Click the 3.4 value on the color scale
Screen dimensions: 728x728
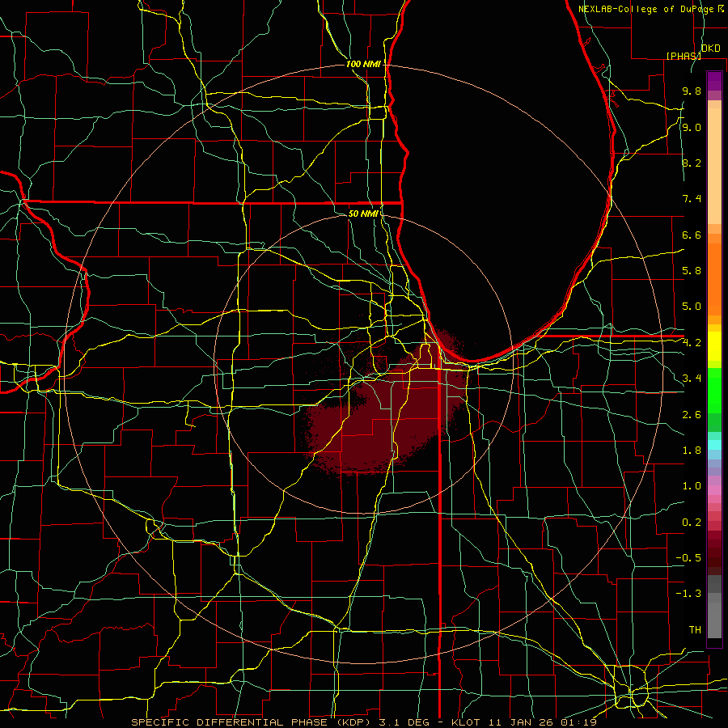point(692,379)
